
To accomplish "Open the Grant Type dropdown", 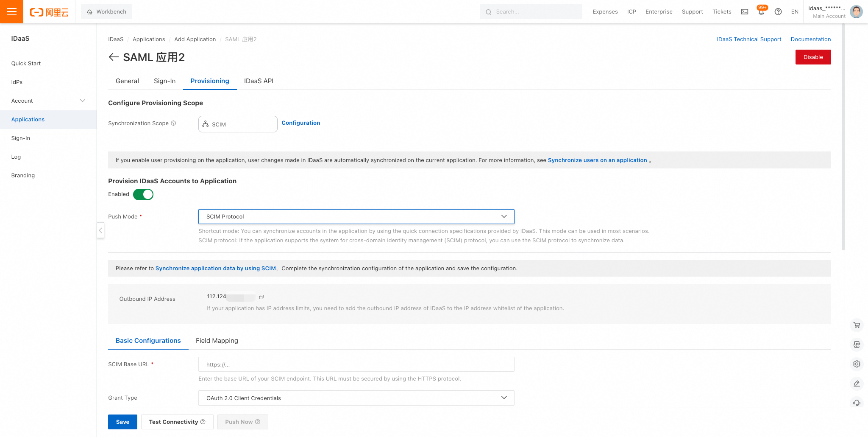I will 356,398.
